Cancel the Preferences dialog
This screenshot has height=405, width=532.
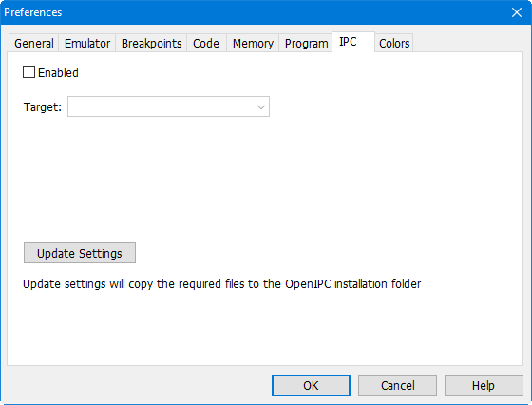pos(397,385)
